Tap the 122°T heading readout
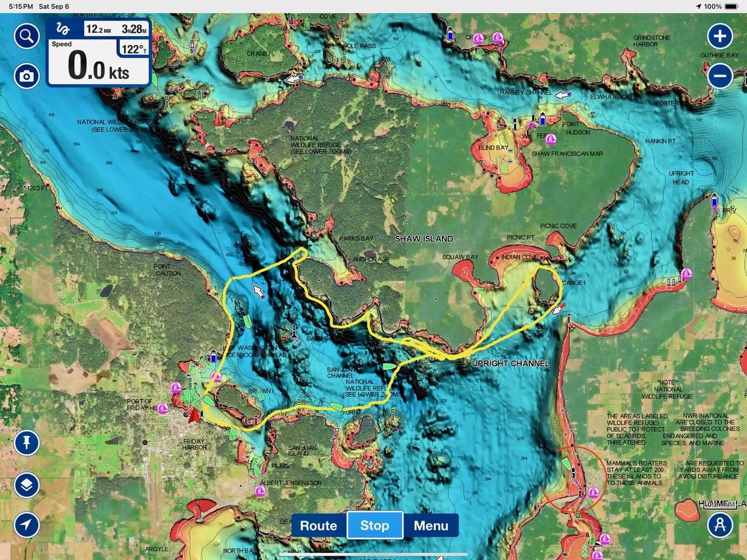The width and height of the screenshot is (747, 560). point(134,49)
